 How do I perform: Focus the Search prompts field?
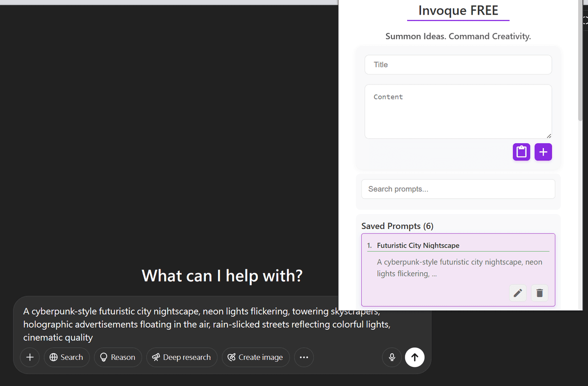point(458,189)
